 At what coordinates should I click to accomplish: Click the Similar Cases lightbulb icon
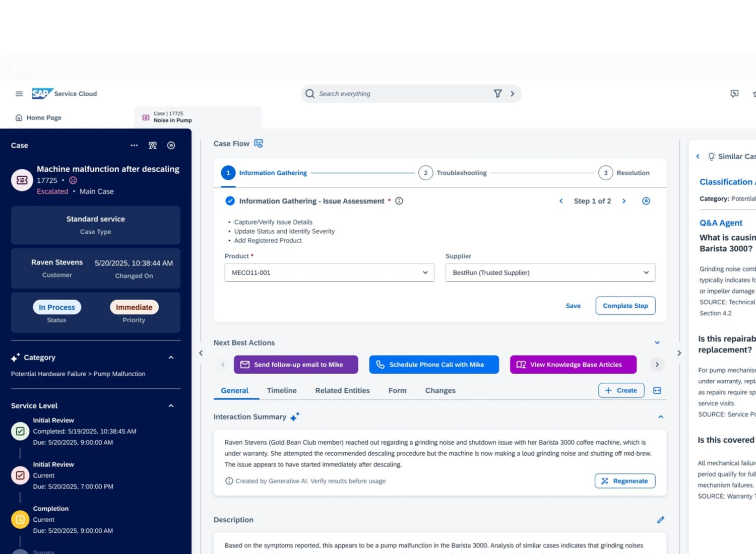711,157
